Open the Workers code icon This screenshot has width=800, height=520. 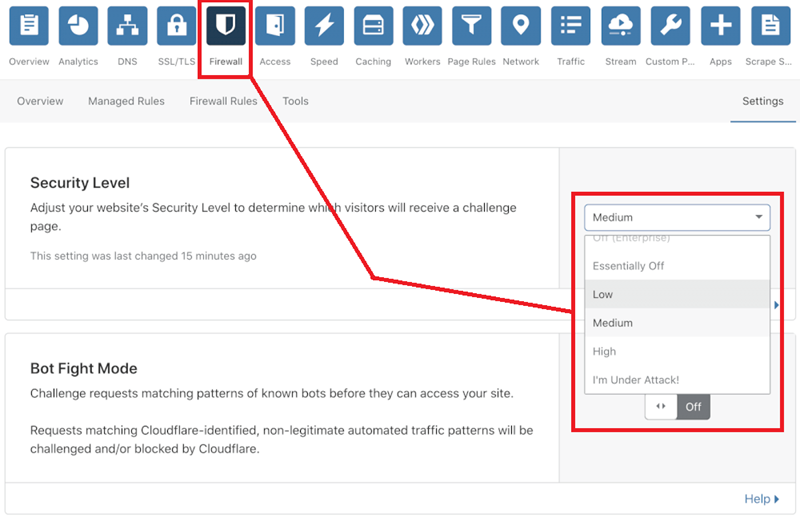(x=422, y=26)
